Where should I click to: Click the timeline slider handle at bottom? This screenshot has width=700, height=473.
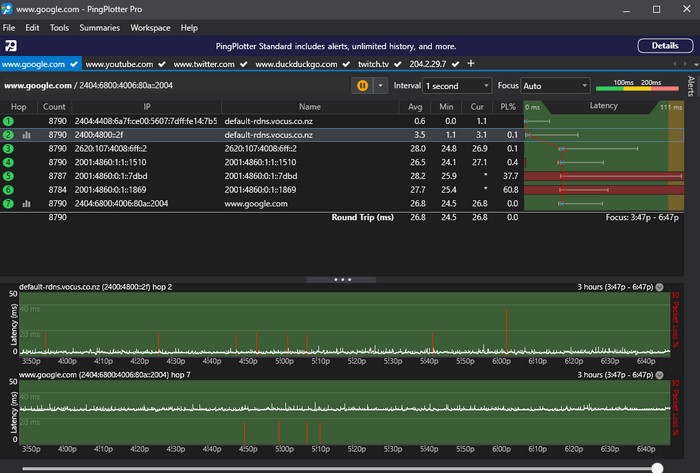pos(657,467)
